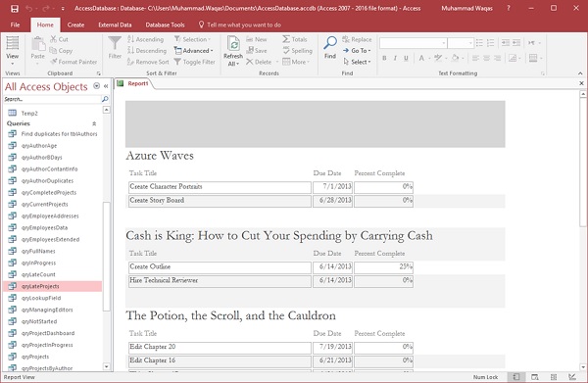
Task: Collapse the Queries group in navigation pane
Action: tap(94, 123)
